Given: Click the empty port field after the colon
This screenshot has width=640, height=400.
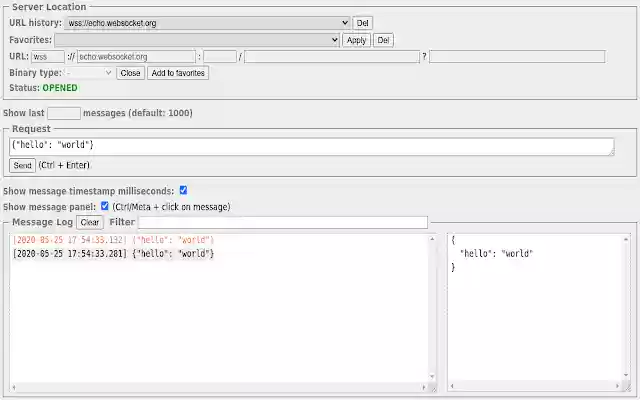Looking at the screenshot, I should [220, 57].
